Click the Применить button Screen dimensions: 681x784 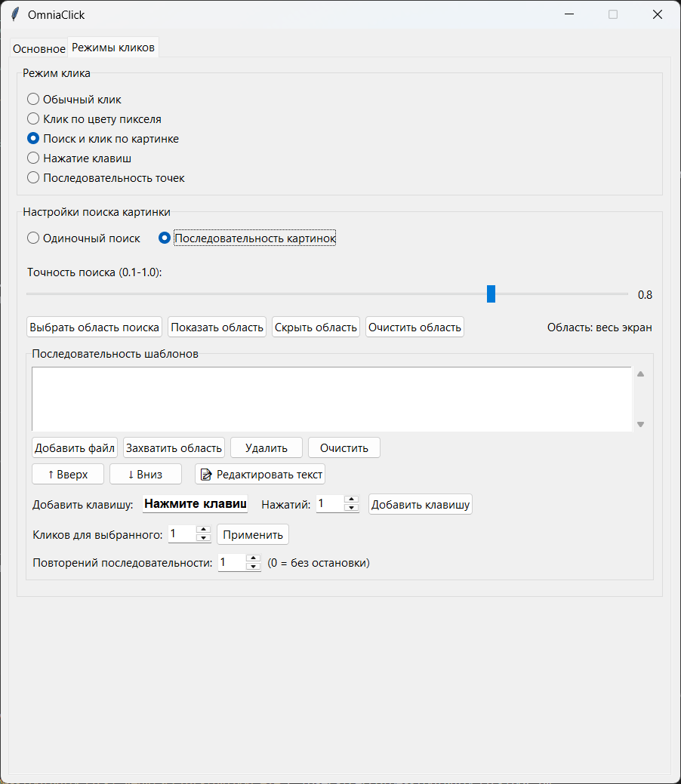253,534
